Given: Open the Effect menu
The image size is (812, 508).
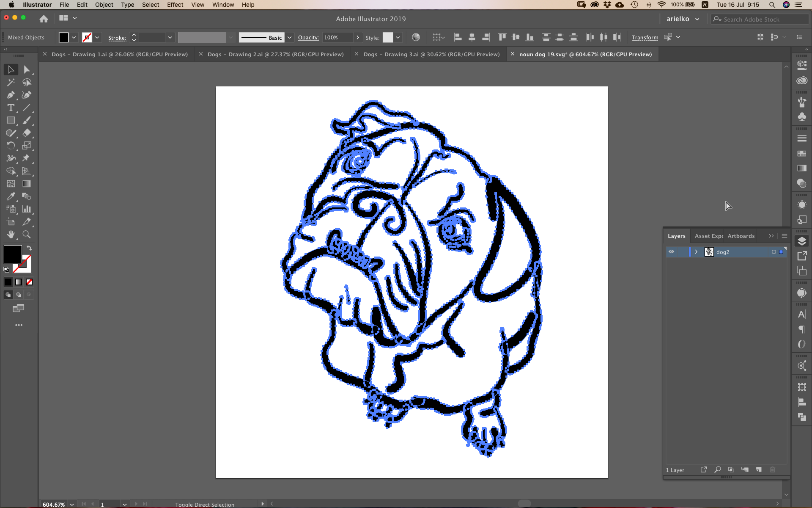Looking at the screenshot, I should click(x=175, y=5).
